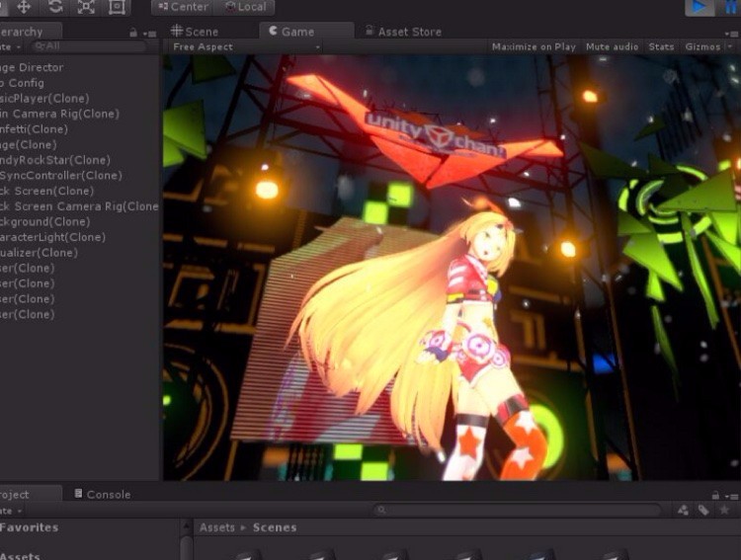This screenshot has width=741, height=560.
Task: Select Visualizer(Clone) in Hierarchy
Action: click(79, 253)
